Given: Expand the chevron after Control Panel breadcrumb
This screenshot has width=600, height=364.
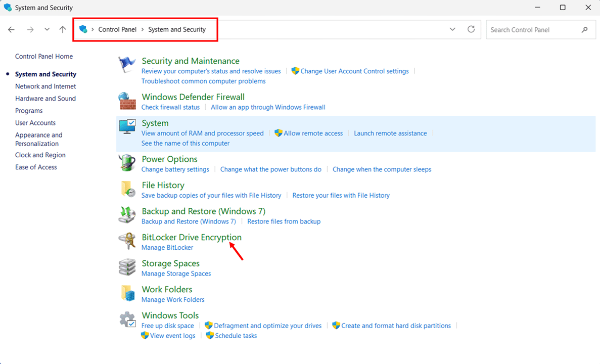Looking at the screenshot, I should point(143,30).
